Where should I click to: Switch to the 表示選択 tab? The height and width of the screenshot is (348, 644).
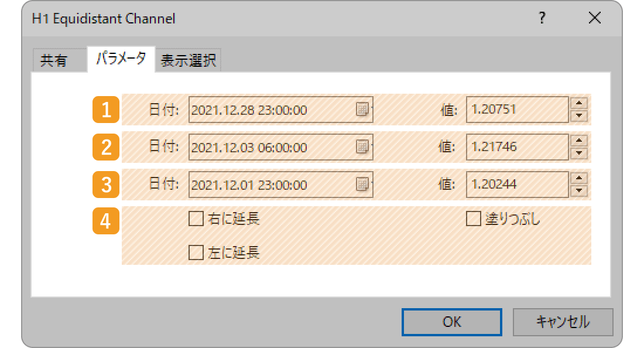click(188, 60)
